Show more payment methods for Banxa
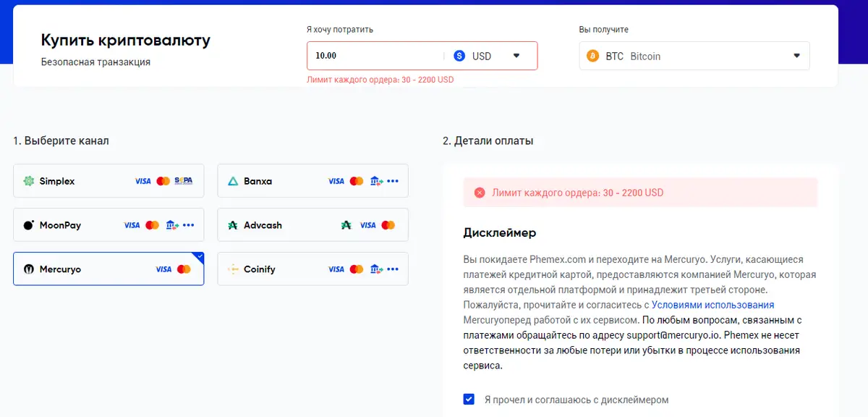Image resolution: width=868 pixels, height=417 pixels. [x=393, y=181]
